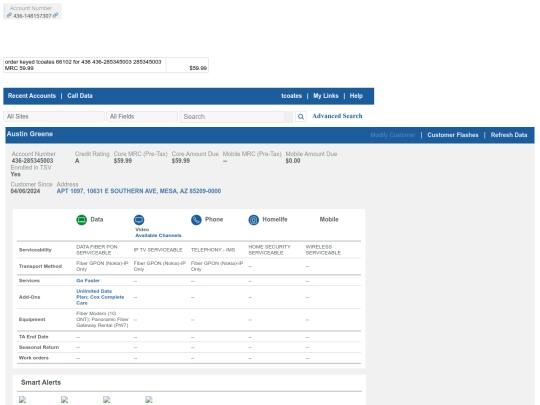Click the HOME SECURITY SERVICEABLE cell
The image size is (540, 405).
point(270,250)
